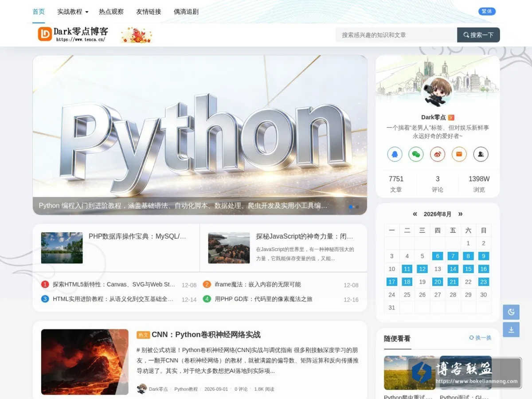Open CNN：Python卷积神经网络实战 title

coord(206,335)
